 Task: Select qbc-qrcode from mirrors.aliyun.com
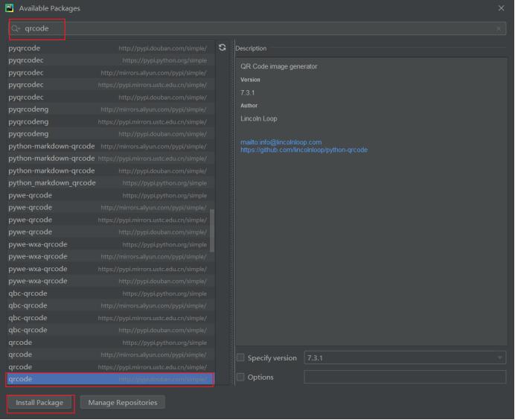point(107,306)
